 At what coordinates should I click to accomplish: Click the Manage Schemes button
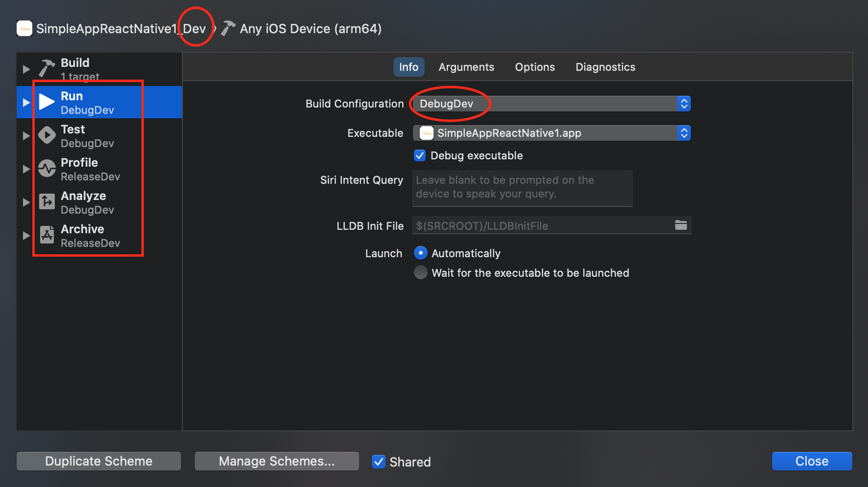277,461
